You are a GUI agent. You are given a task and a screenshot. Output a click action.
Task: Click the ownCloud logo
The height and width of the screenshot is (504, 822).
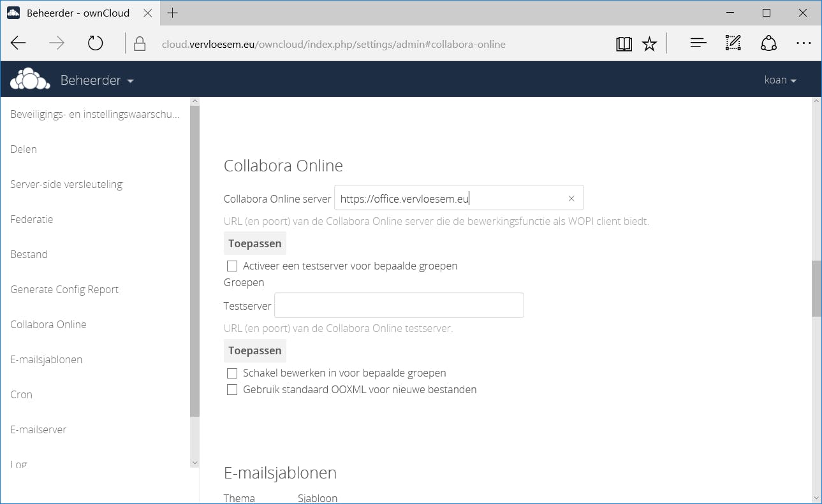(30, 80)
